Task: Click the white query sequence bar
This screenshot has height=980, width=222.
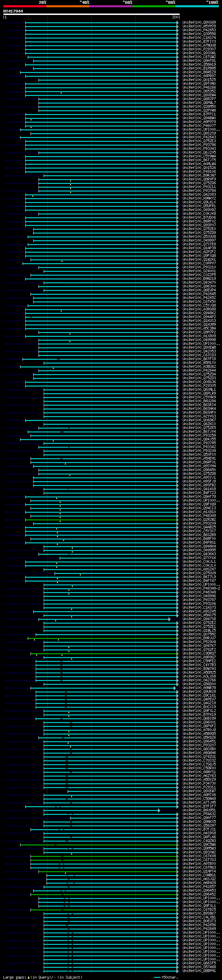Action: 92,15
